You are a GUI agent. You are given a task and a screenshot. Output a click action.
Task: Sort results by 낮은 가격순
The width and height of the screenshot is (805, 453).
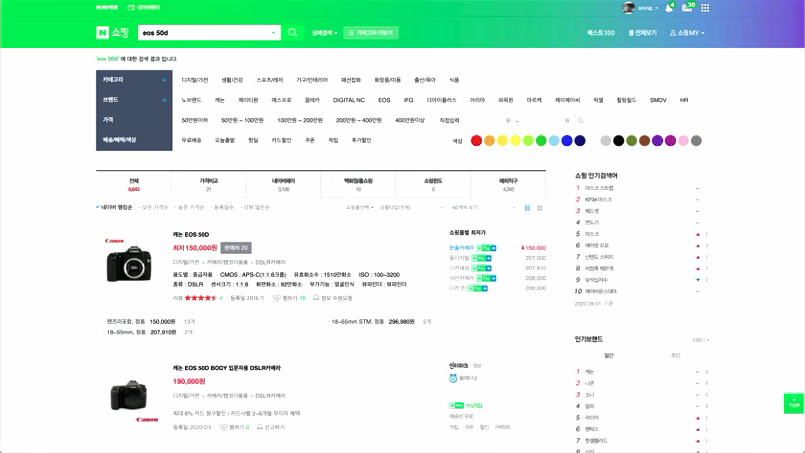[155, 207]
